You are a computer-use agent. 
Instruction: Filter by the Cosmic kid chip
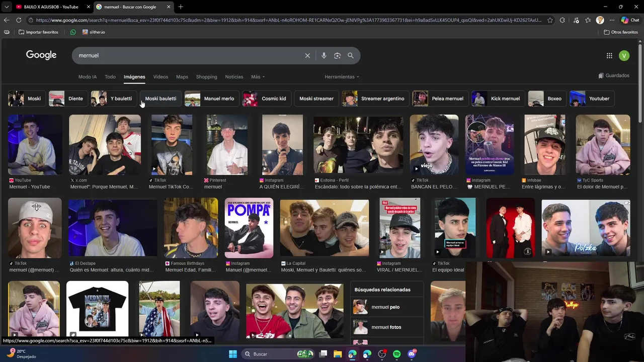[266, 99]
